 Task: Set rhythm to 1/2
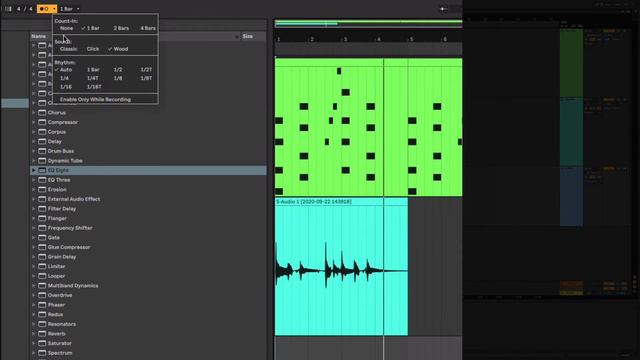[x=118, y=70]
